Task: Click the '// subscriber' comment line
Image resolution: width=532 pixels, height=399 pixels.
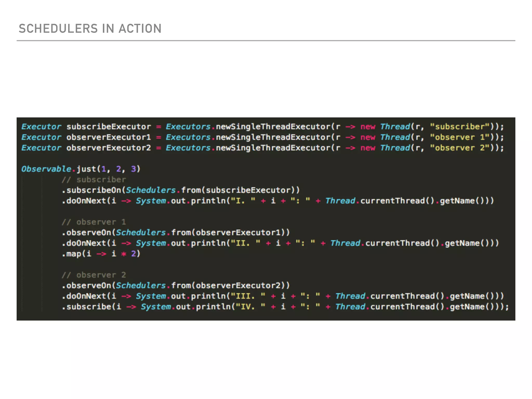Action: tap(94, 180)
